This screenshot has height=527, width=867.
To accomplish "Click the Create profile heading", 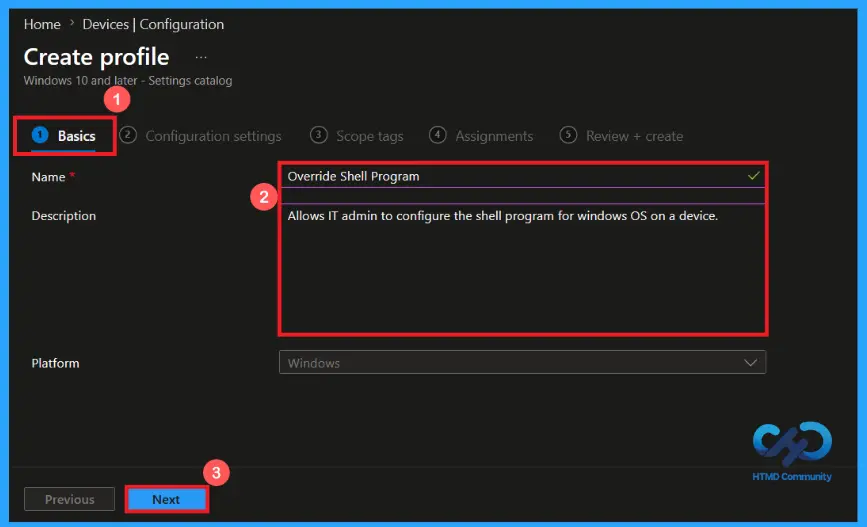I will [x=96, y=57].
